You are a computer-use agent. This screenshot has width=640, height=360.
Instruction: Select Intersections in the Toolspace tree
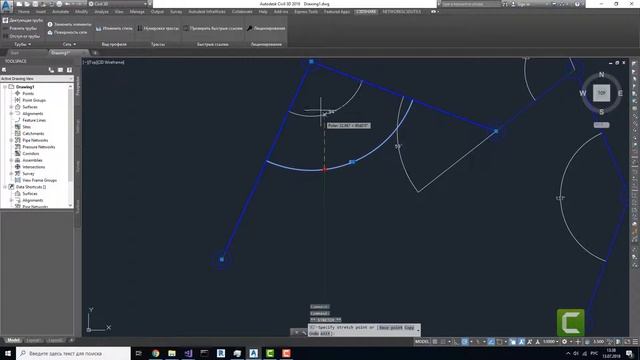[x=33, y=167]
